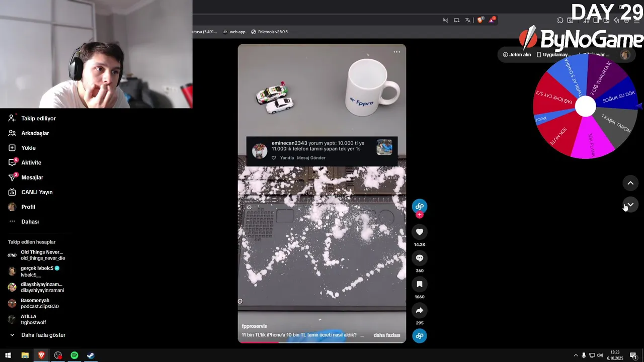Viewport: 644px width, 362px height.
Task: Click the wheel's white center hub
Action: coord(585,107)
